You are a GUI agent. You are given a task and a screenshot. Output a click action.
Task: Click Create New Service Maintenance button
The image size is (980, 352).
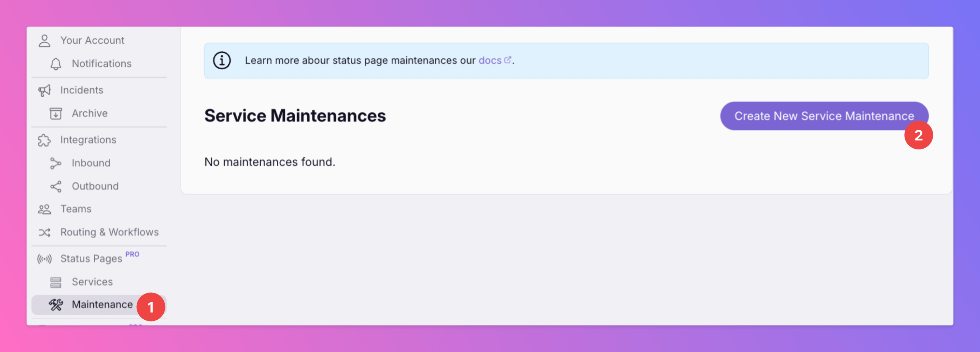pos(824,116)
